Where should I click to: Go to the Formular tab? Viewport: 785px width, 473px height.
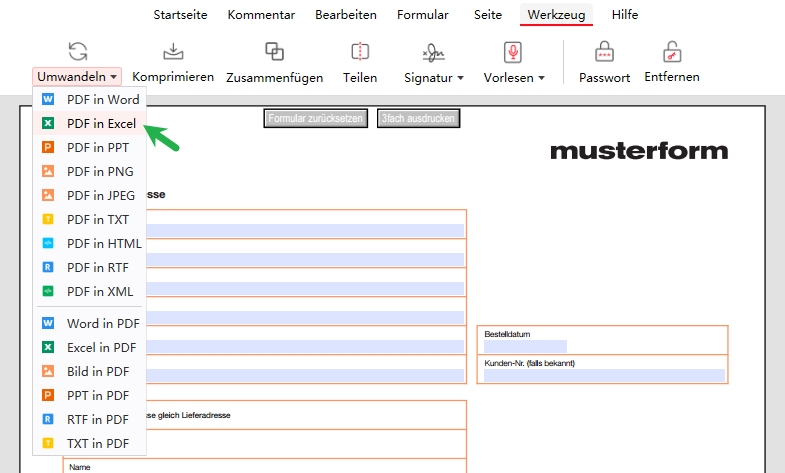pyautogui.click(x=423, y=15)
